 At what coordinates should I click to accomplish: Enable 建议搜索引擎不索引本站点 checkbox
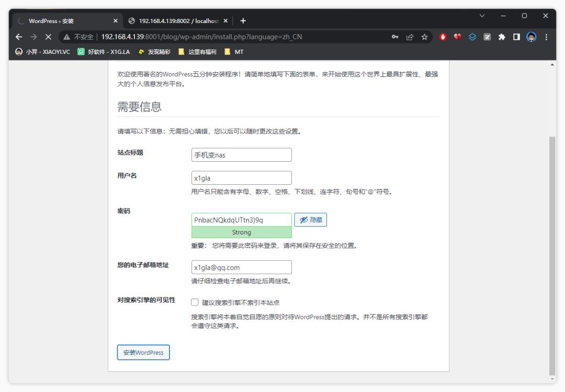pyautogui.click(x=195, y=302)
